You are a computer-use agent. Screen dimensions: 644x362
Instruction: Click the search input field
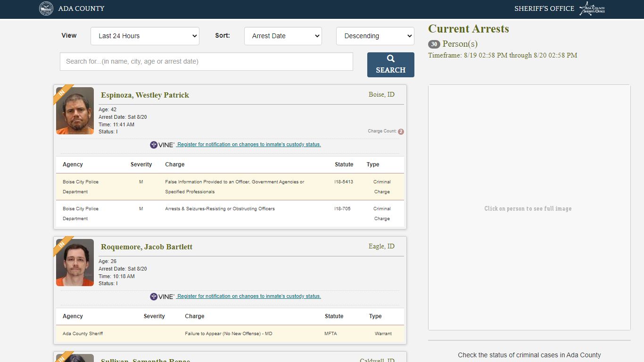coord(206,61)
